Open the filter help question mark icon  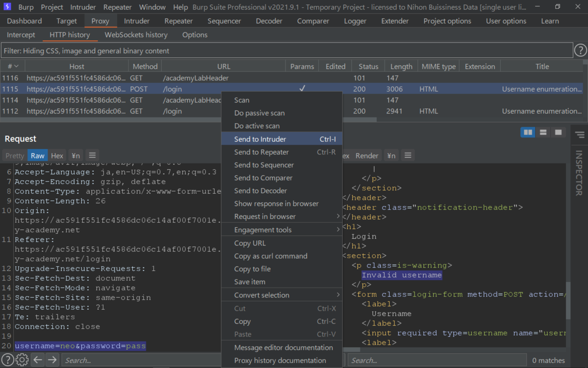[x=580, y=51]
